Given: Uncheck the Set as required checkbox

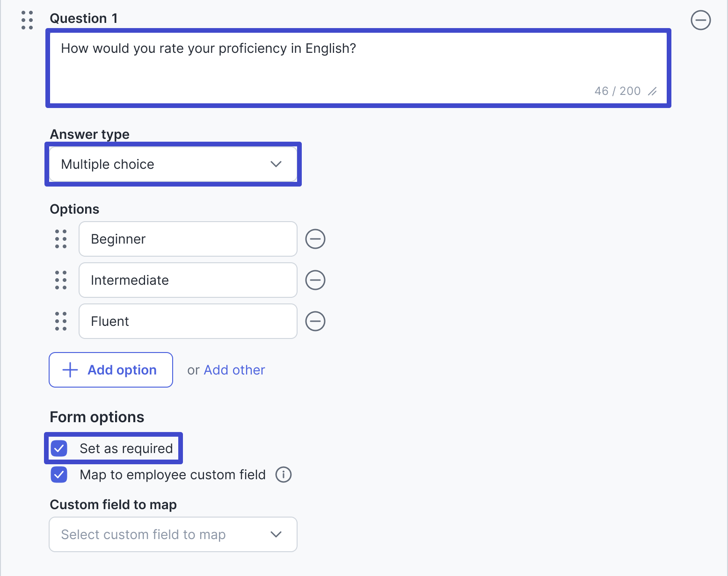Looking at the screenshot, I should tap(59, 448).
